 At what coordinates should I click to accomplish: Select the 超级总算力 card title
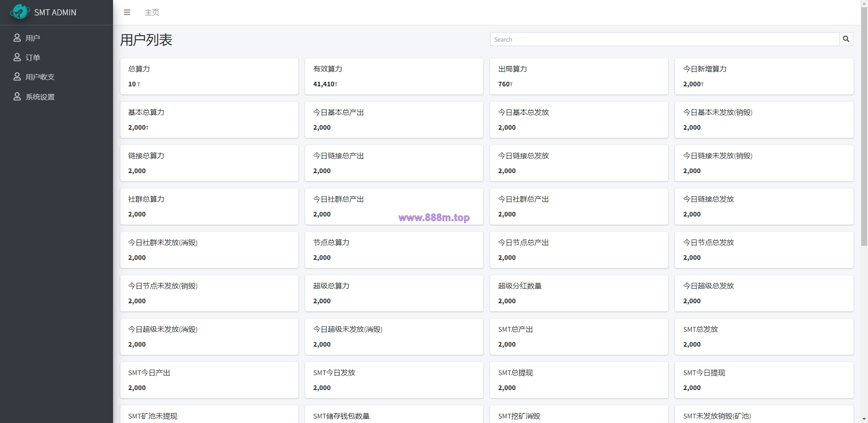tap(331, 286)
